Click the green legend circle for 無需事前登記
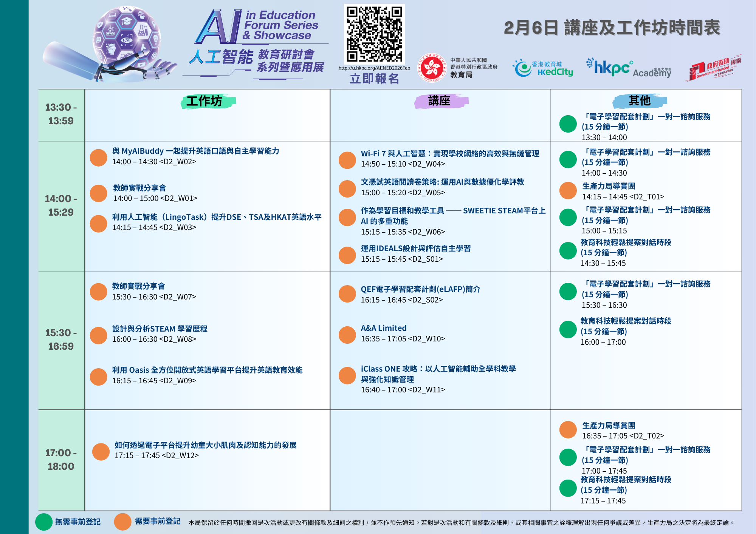The height and width of the screenshot is (534, 756). (44, 522)
